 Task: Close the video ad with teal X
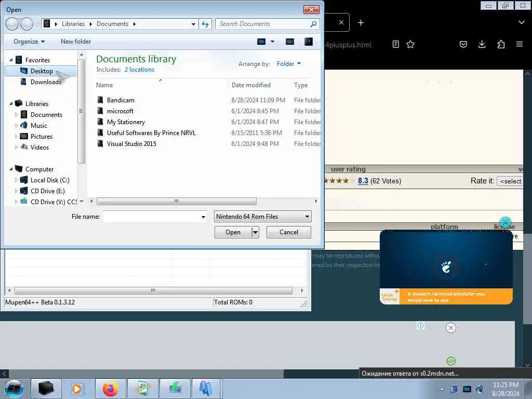pyautogui.click(x=505, y=222)
